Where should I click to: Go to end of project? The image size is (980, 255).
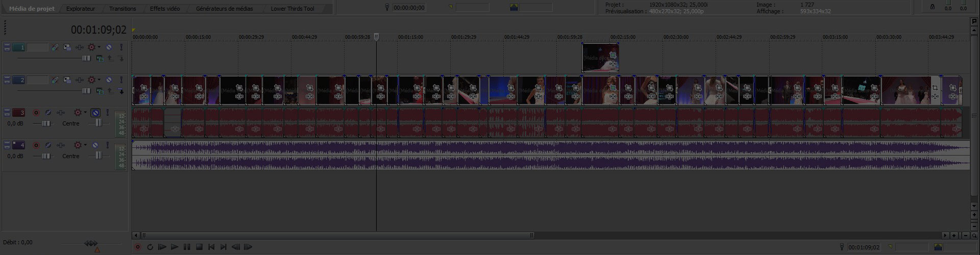224,247
